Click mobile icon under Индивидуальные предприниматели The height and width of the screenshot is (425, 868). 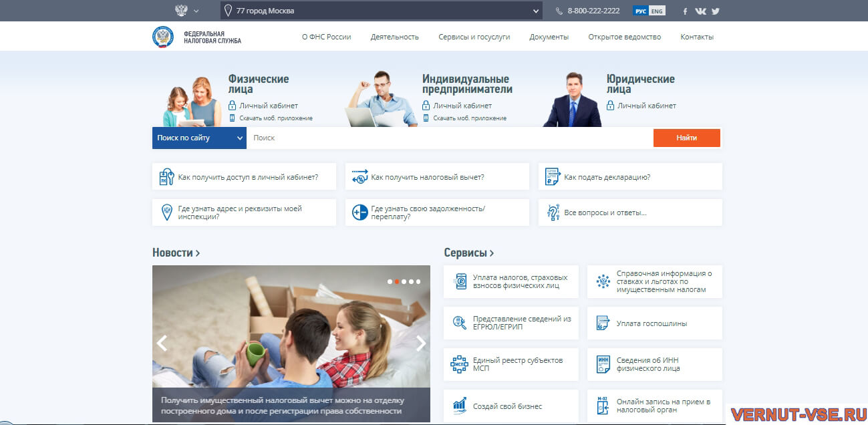pyautogui.click(x=426, y=118)
